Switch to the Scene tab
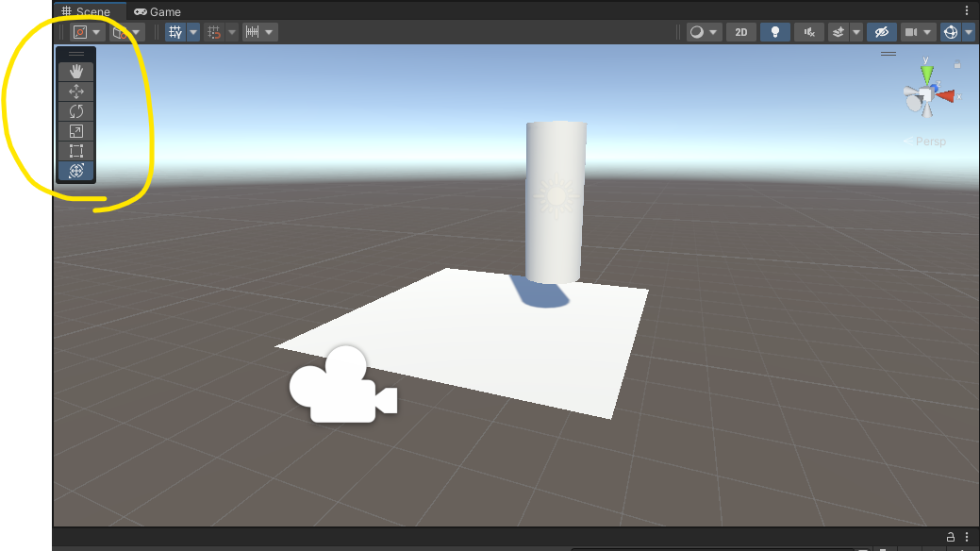Viewport: 980px width, 551px height. pos(86,11)
